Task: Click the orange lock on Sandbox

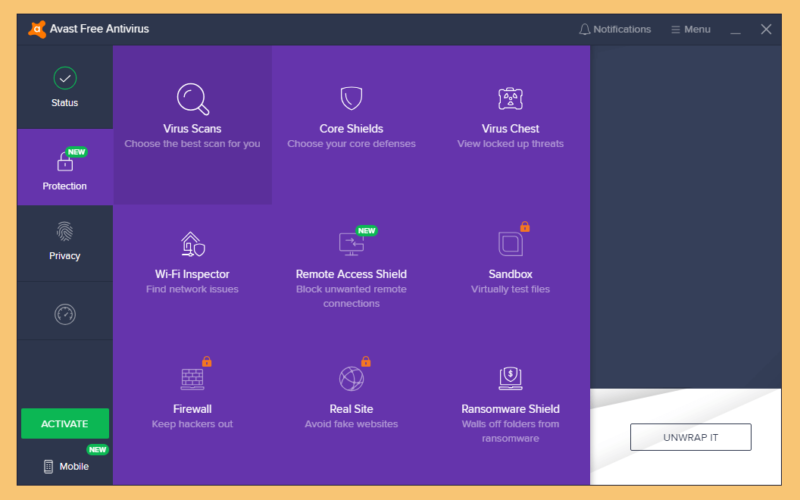Action: pyautogui.click(x=524, y=227)
